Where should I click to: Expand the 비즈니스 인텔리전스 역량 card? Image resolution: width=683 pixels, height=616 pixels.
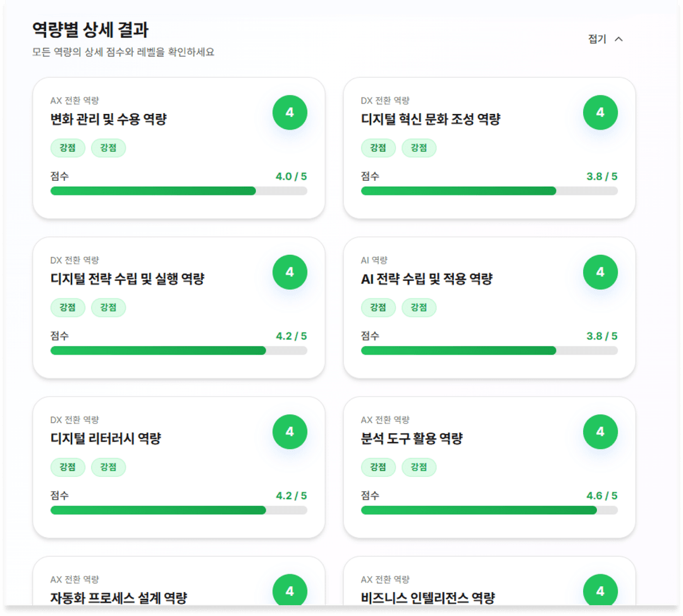[x=488, y=588]
